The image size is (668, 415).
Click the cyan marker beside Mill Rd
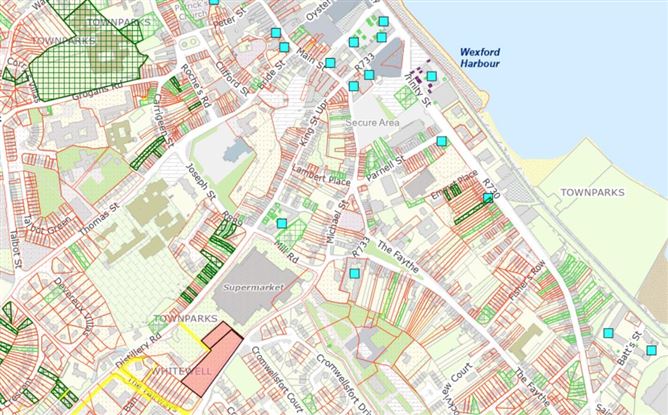(x=282, y=224)
